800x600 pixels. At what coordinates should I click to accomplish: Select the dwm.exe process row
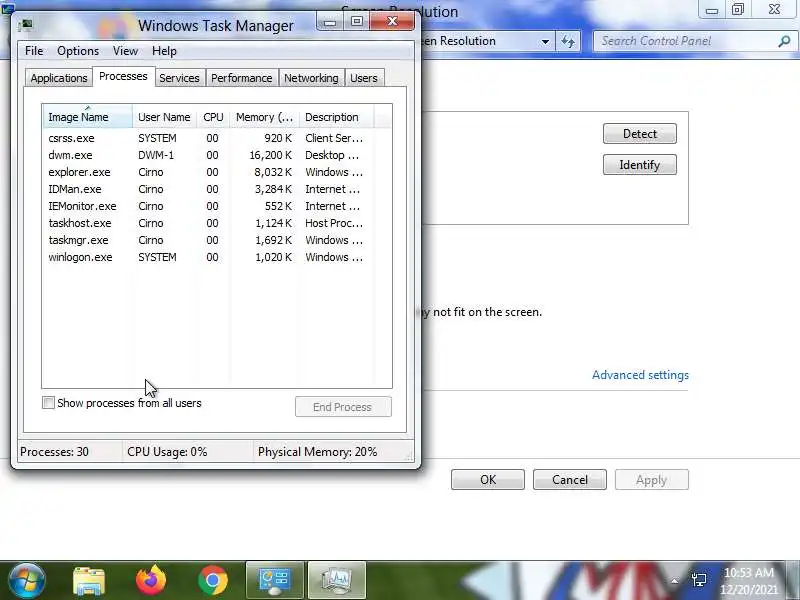(x=208, y=155)
